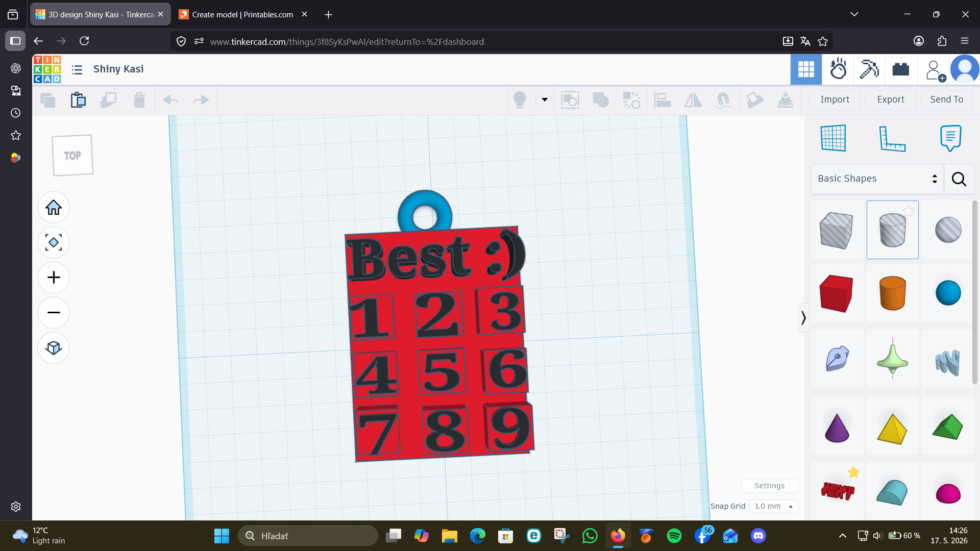Viewport: 980px width, 551px height.
Task: Collapse the shapes panel chevron
Action: 803,318
